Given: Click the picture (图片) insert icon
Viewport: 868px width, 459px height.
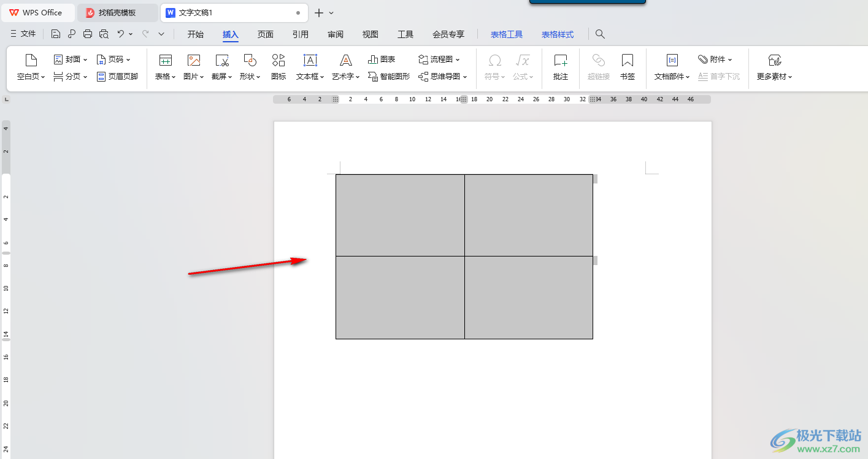Looking at the screenshot, I should [x=194, y=60].
